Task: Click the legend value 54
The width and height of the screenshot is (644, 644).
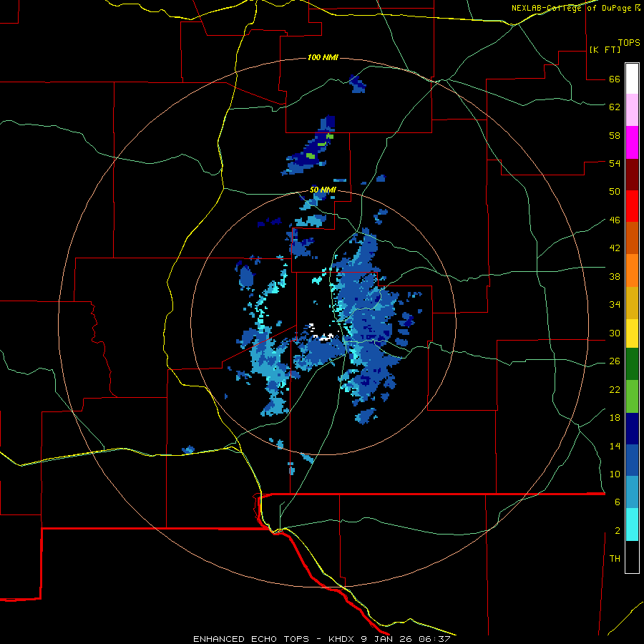Action: 615,163
